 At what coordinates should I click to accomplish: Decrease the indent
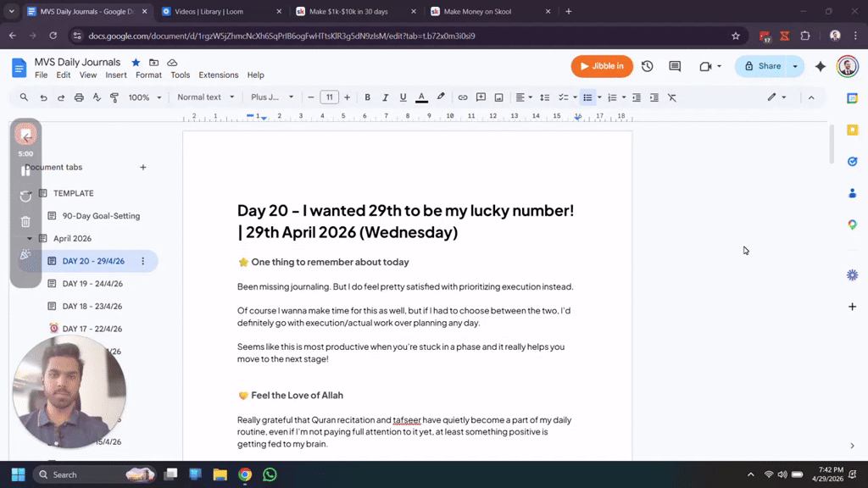point(637,97)
